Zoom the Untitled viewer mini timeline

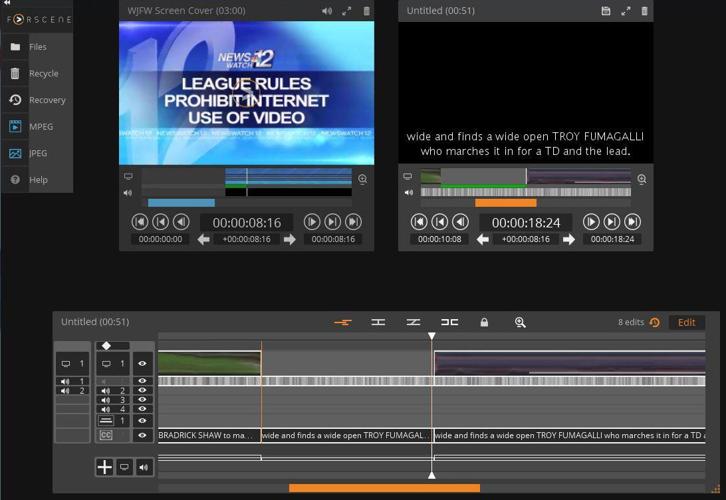pyautogui.click(x=642, y=179)
